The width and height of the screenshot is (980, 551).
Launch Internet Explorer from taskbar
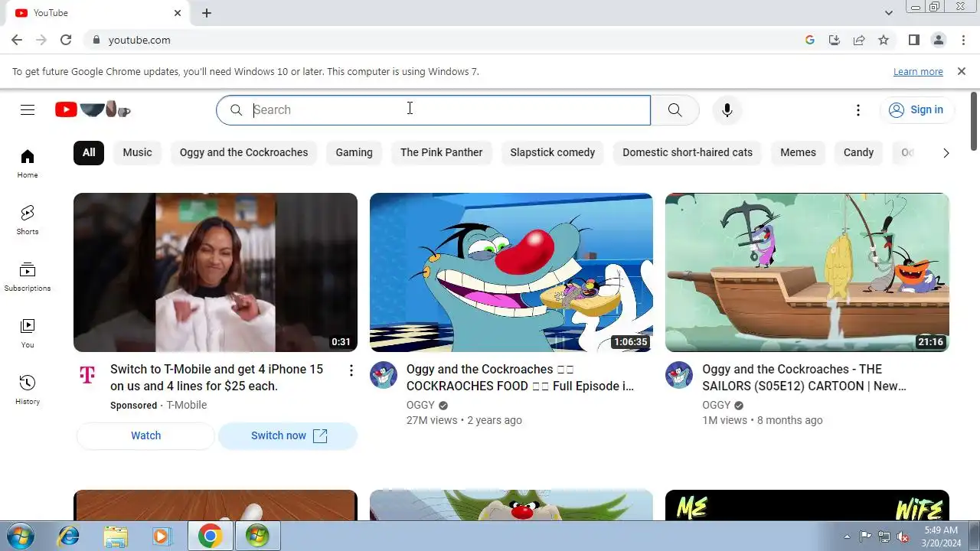click(x=69, y=536)
